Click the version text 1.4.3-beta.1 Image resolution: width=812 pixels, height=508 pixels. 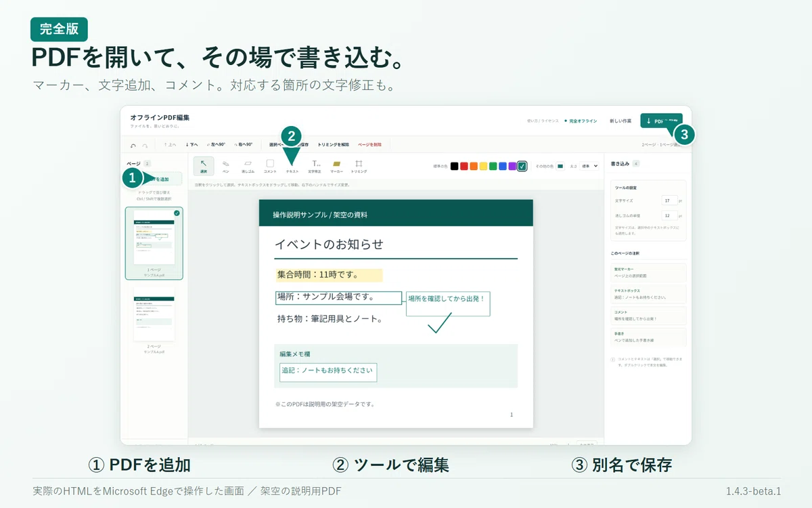point(752,491)
